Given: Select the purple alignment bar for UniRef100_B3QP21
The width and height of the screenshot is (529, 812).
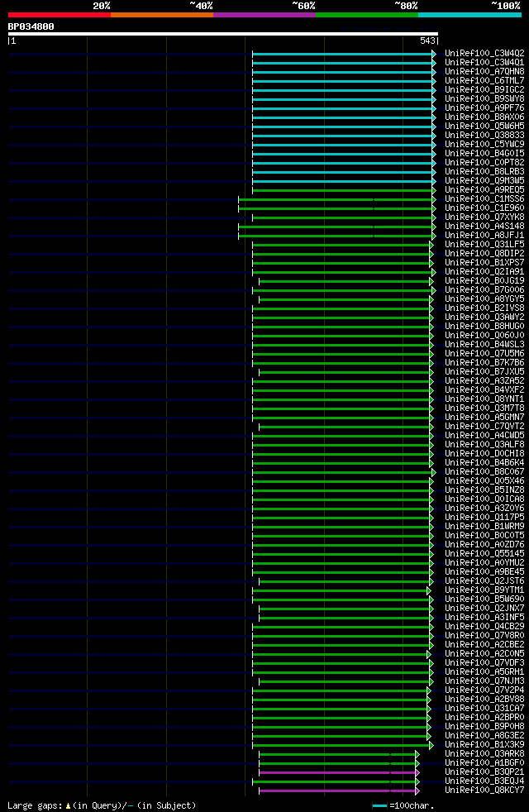Looking at the screenshot, I should [339, 772].
